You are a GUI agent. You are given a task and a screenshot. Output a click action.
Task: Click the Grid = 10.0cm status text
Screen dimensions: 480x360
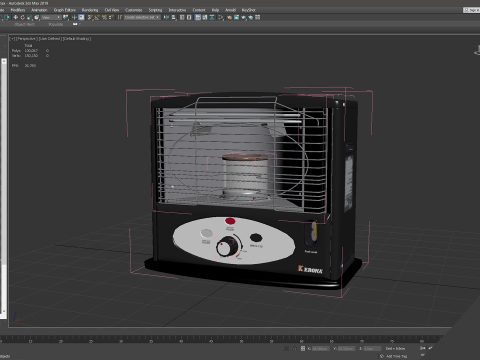click(x=395, y=349)
